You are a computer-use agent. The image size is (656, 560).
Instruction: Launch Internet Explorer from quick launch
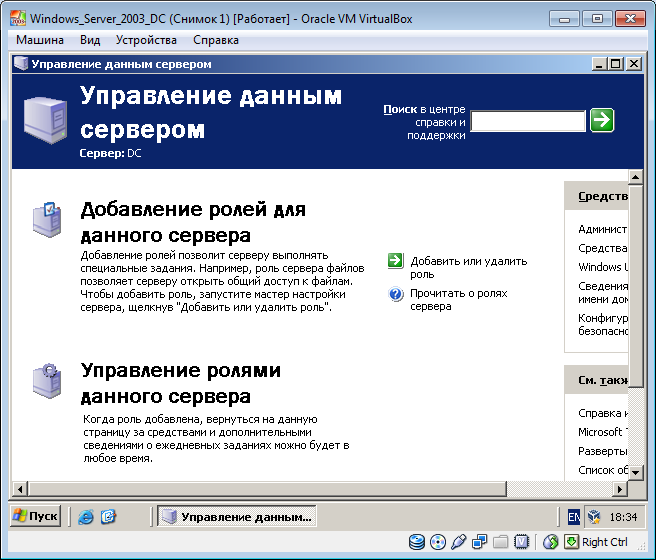coord(86,517)
